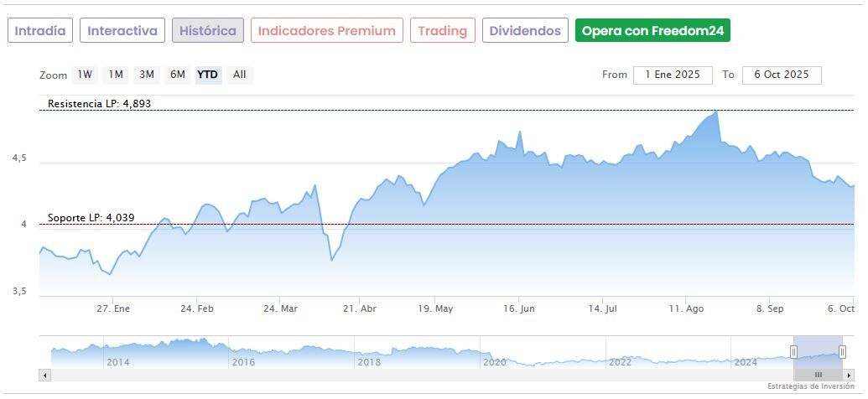Click the Estrategias de Inversión credit link
This screenshot has height=399, width=868.
tap(808, 386)
